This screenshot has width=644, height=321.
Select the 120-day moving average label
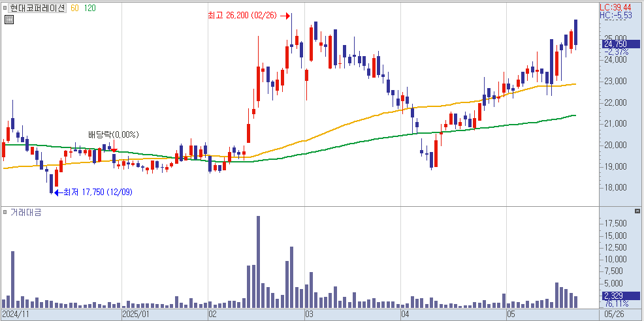pos(89,8)
